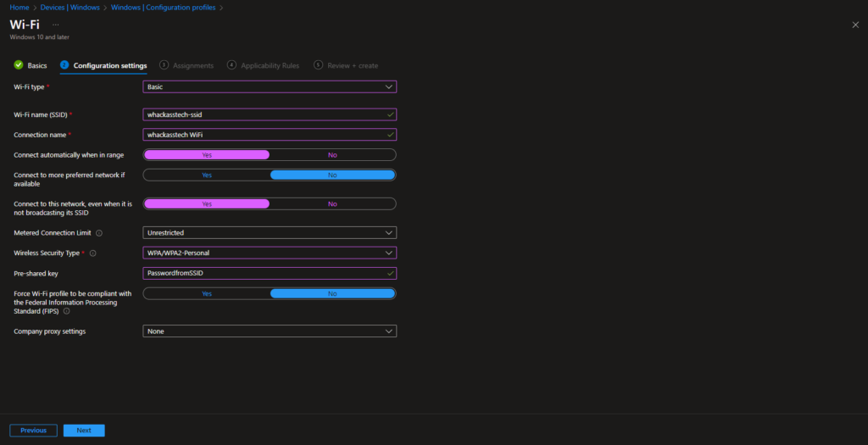Click the green Basics checkmark icon
The image size is (868, 445).
tap(19, 64)
